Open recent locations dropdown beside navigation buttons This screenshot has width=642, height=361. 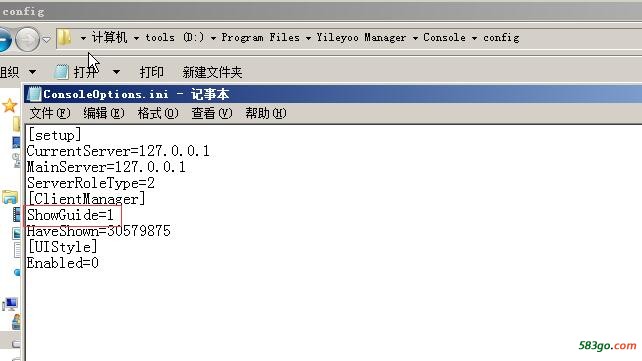(x=46, y=39)
